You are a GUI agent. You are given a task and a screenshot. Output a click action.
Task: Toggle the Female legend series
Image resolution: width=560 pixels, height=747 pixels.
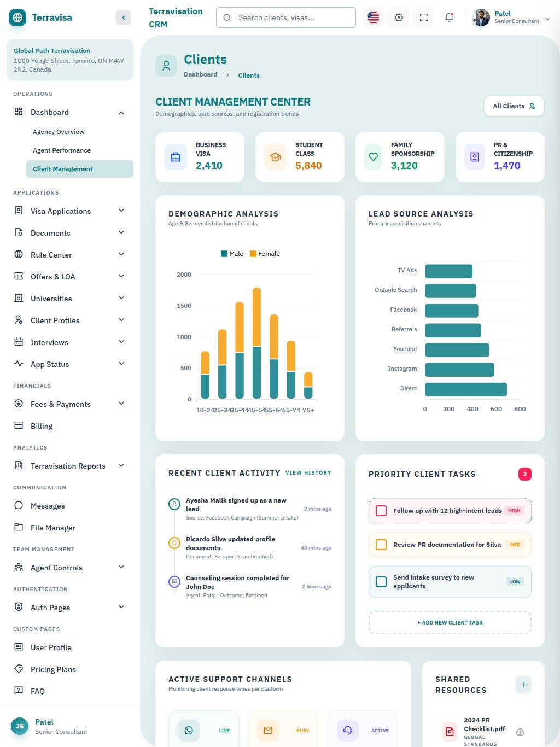point(265,254)
